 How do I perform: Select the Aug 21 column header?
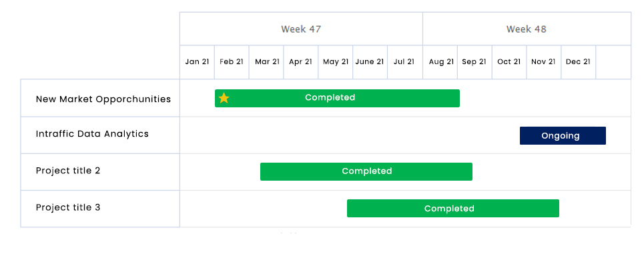440,62
